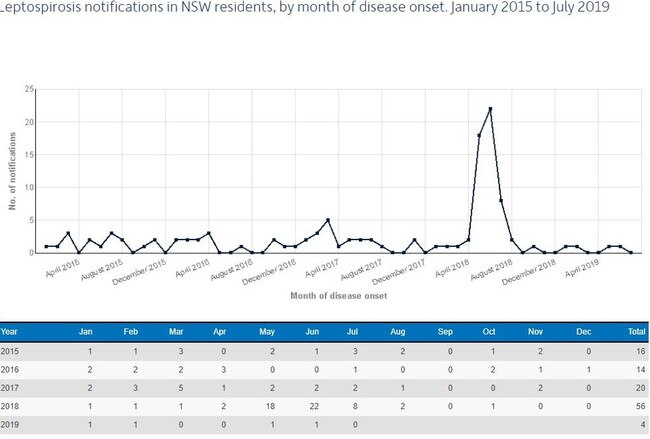The width and height of the screenshot is (650, 439).
Task: Select the data point at 8 notifications
Action: (501, 201)
